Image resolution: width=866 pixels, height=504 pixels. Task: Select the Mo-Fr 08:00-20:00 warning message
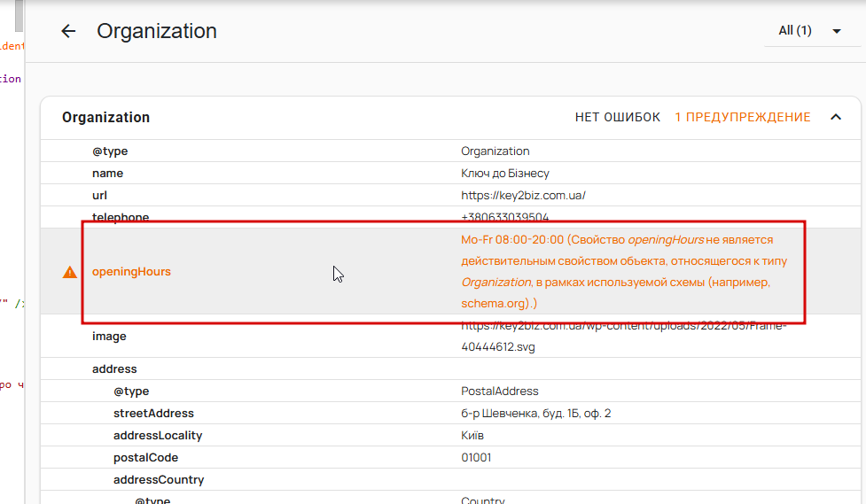(x=624, y=272)
